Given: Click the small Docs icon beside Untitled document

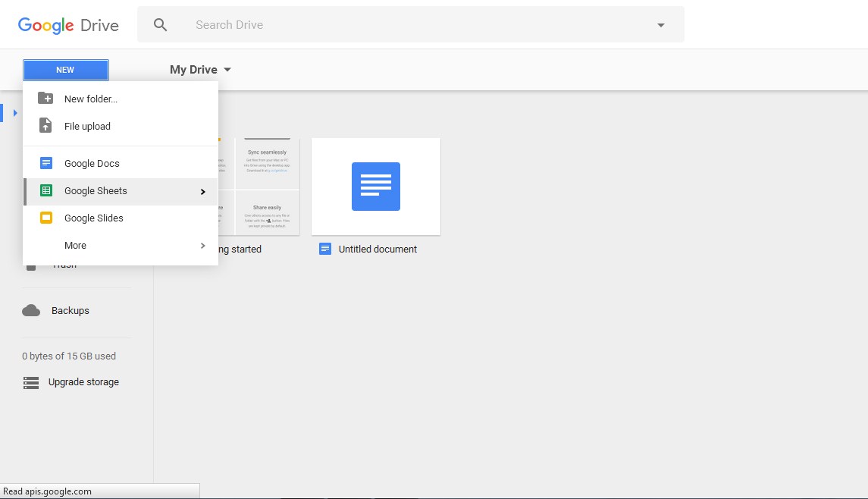Looking at the screenshot, I should 325,249.
